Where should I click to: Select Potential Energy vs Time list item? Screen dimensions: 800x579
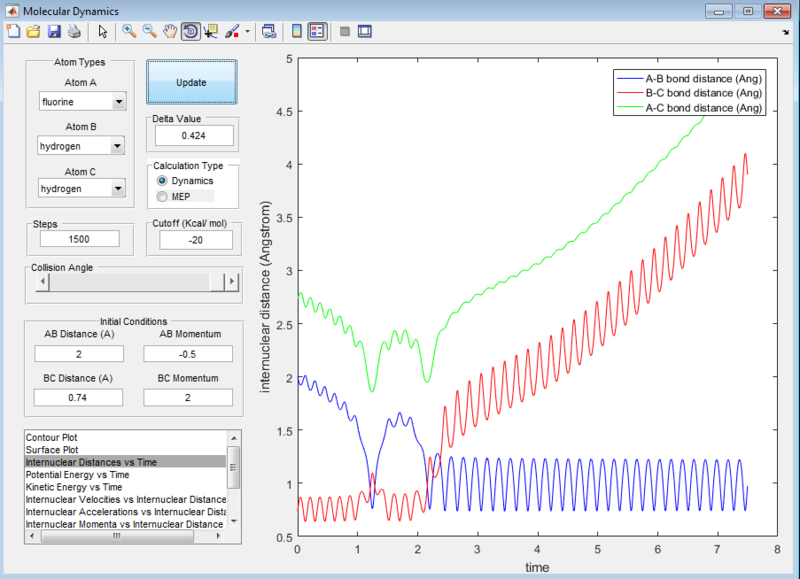(x=78, y=475)
